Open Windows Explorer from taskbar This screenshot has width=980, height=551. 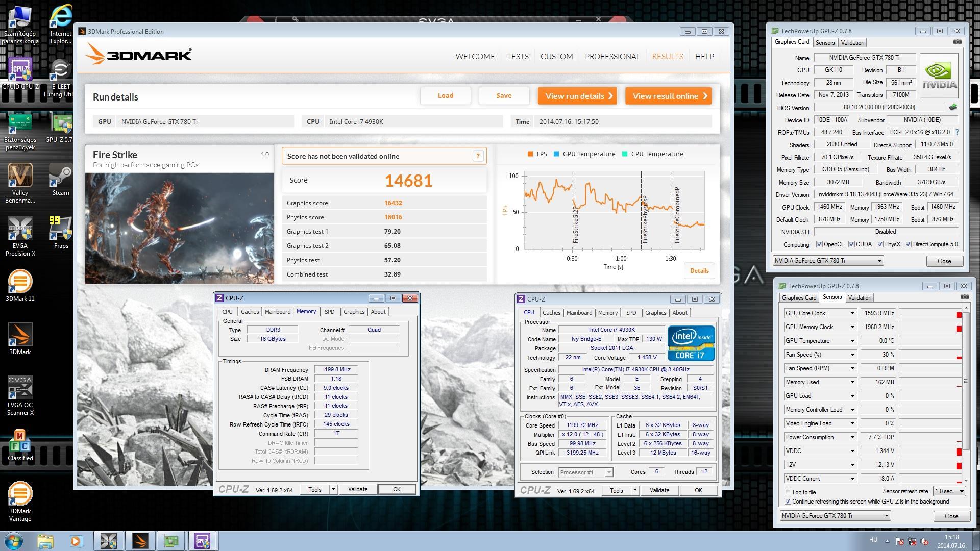pyautogui.click(x=45, y=541)
